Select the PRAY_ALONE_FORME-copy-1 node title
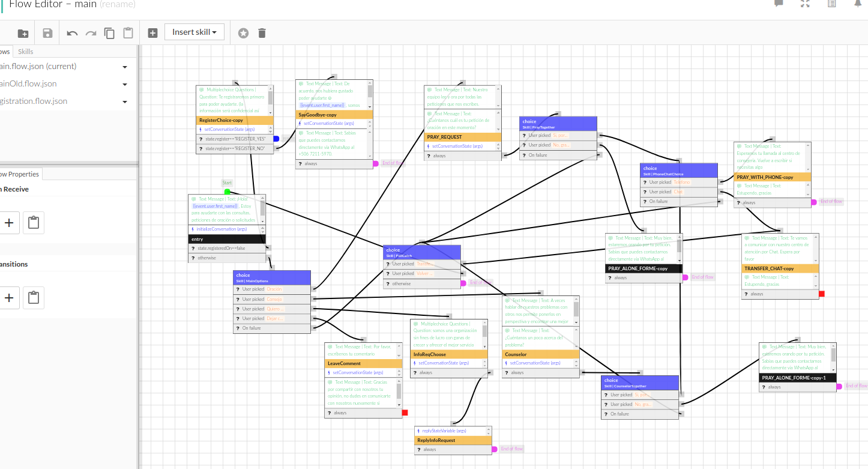This screenshot has width=868, height=469. [x=798, y=378]
